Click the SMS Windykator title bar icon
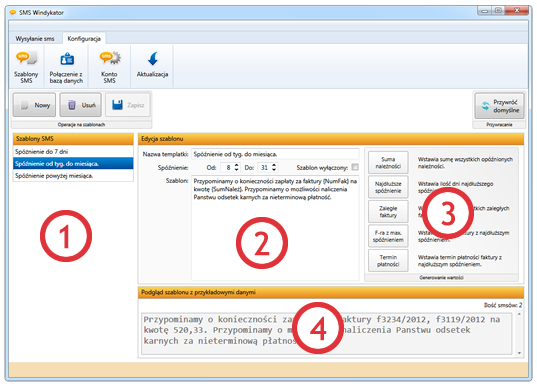This screenshot has height=387, width=537. tap(13, 13)
